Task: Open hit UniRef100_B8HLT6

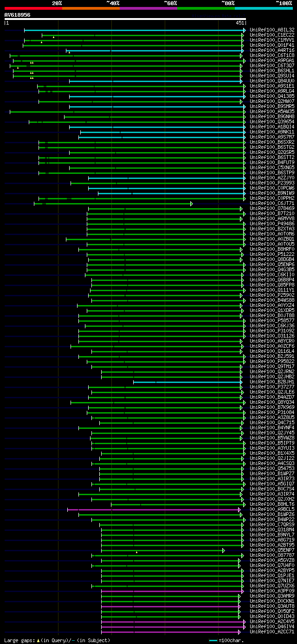Action: tap(272, 504)
